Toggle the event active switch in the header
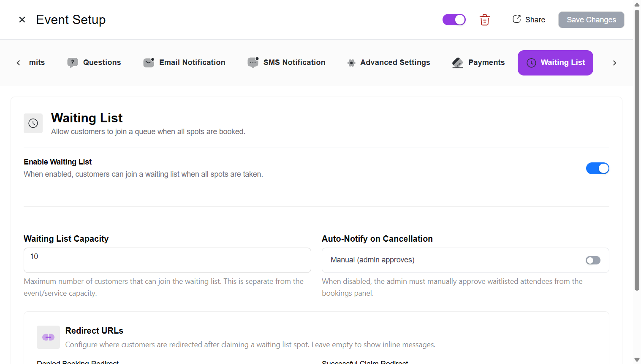 click(454, 19)
